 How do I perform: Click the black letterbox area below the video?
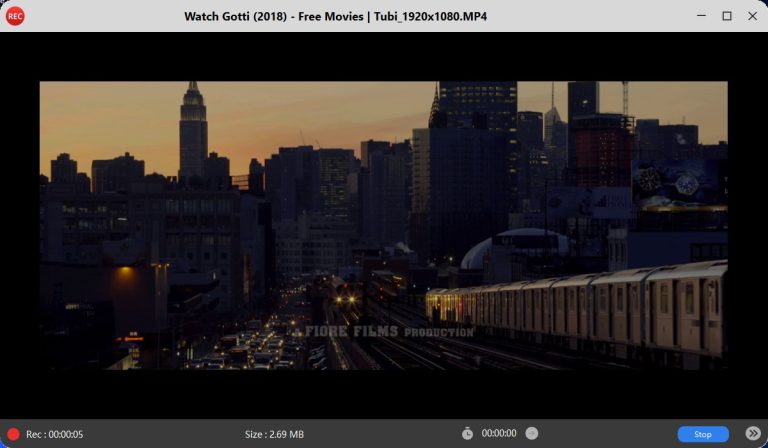(x=384, y=393)
